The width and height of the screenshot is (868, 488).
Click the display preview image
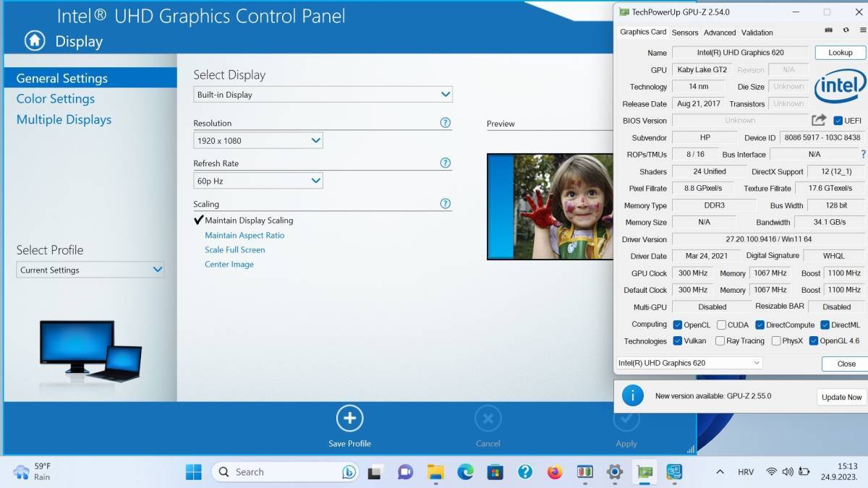click(x=550, y=206)
